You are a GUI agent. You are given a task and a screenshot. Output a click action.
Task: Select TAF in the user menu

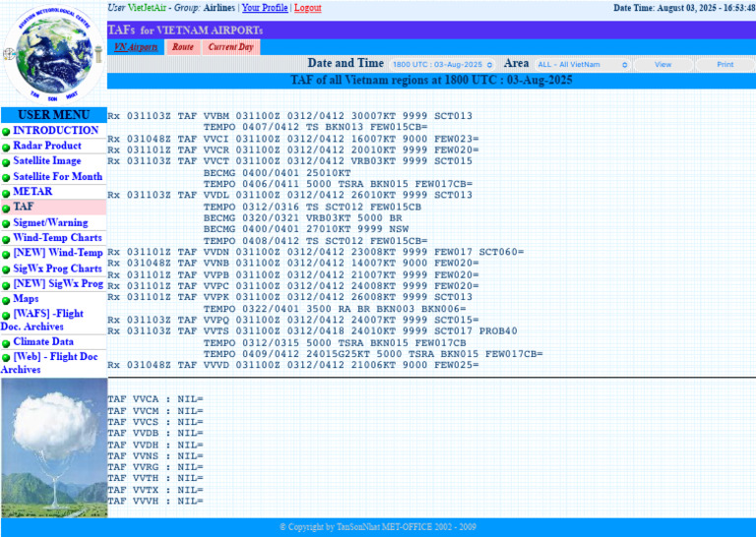coord(24,207)
